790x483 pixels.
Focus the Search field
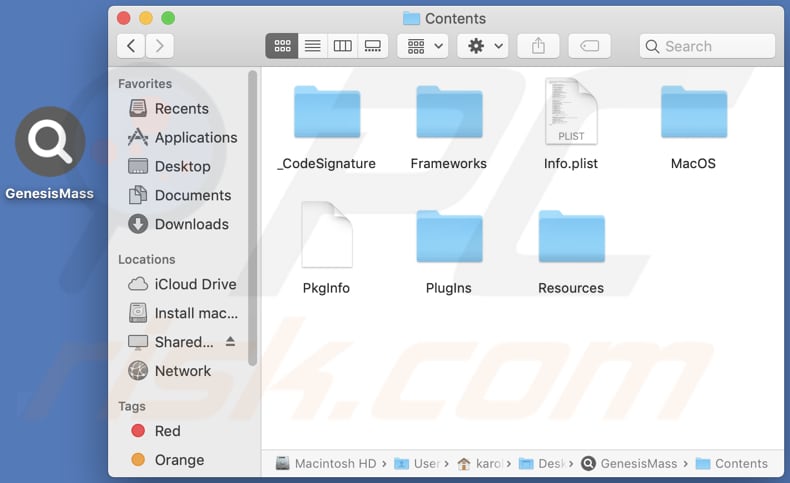pos(707,46)
